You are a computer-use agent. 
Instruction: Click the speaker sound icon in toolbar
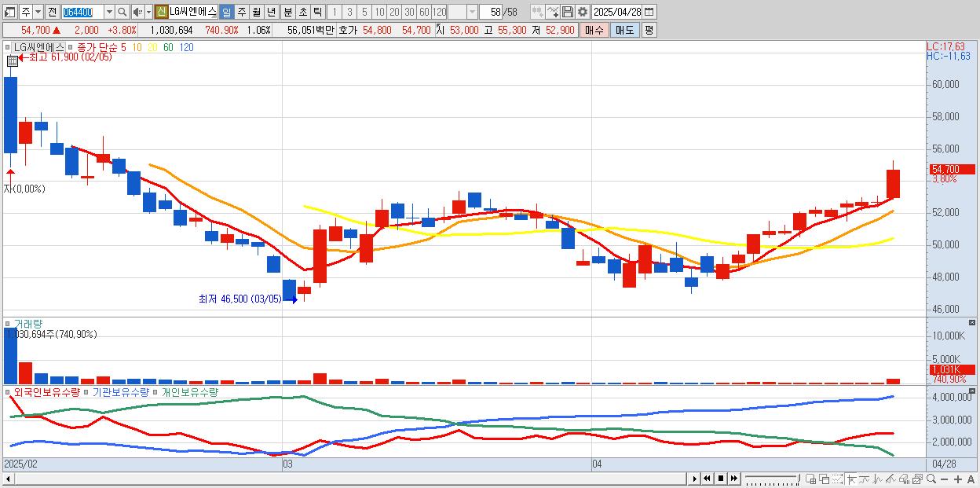pyautogui.click(x=137, y=12)
